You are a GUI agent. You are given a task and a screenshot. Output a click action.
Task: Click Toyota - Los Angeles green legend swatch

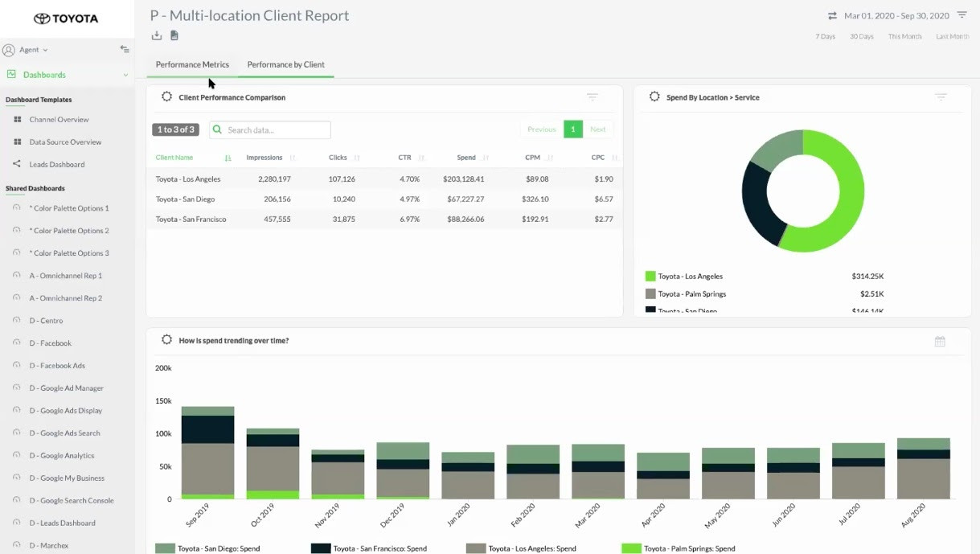(650, 276)
